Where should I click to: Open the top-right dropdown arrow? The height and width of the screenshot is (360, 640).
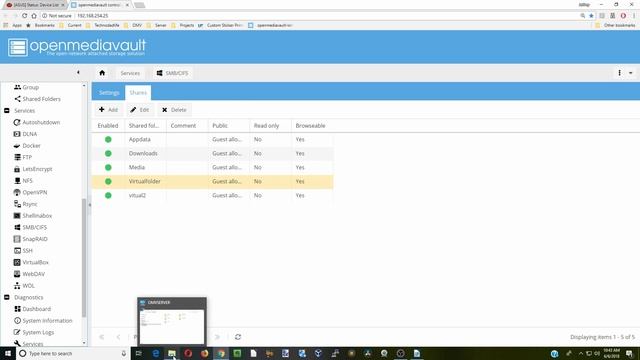[x=631, y=73]
